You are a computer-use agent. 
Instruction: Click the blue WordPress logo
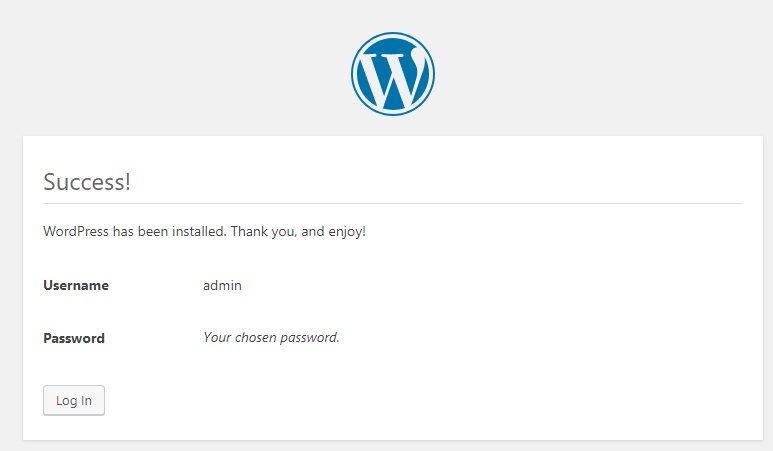coord(393,74)
